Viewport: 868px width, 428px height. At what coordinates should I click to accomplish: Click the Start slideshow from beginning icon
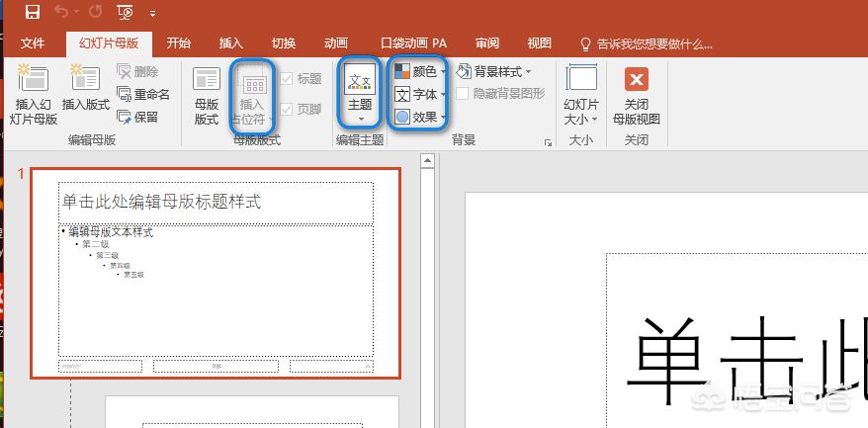[126, 11]
